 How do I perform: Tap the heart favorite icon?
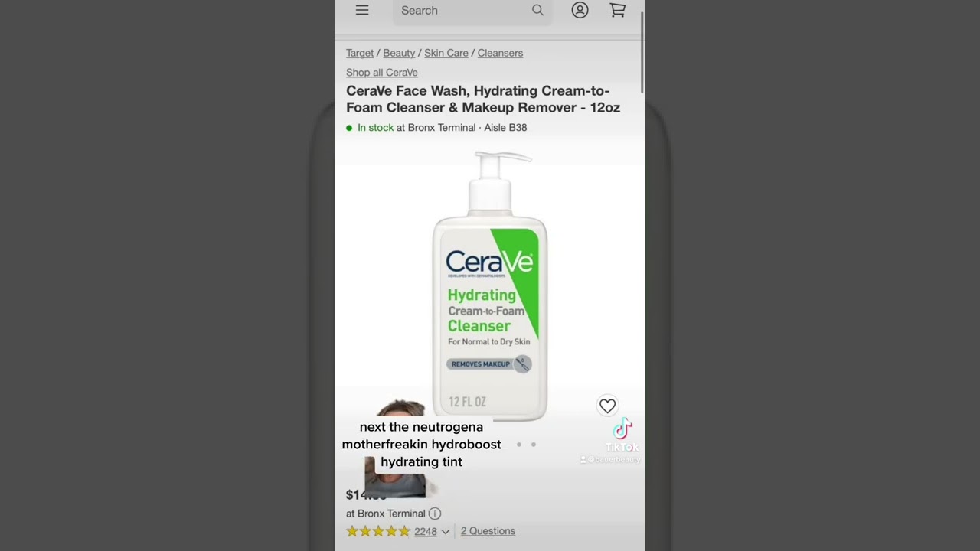point(607,406)
